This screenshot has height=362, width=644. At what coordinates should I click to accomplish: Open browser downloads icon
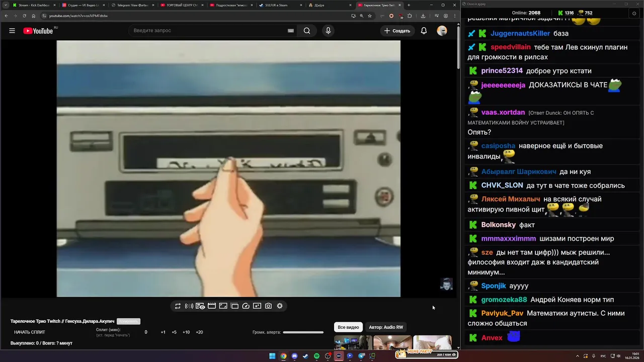423,16
